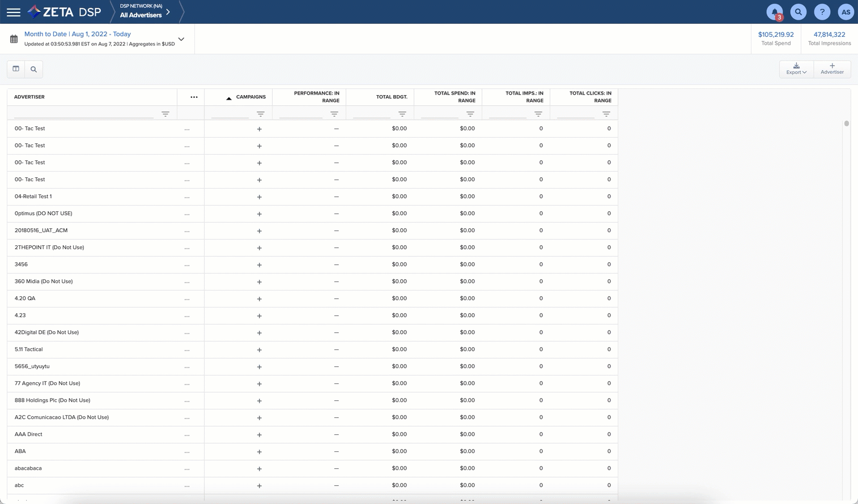Expand campaigns for AAA Direct row

click(x=260, y=435)
